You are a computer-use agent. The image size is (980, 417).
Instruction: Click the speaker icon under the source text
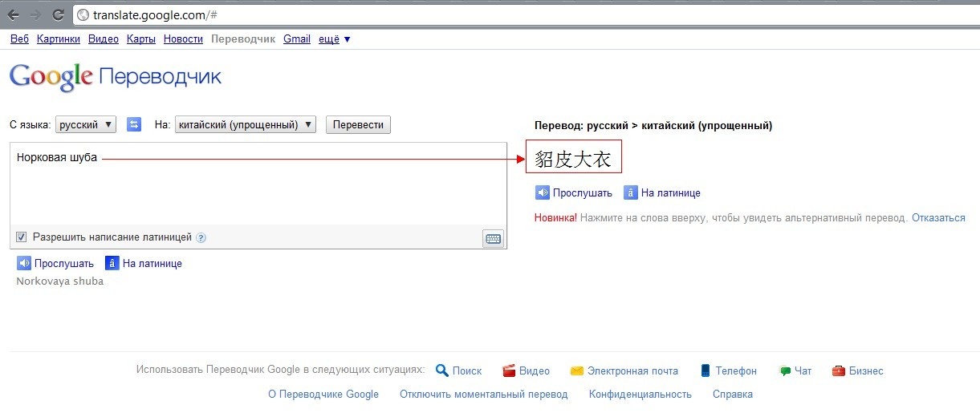[x=24, y=263]
